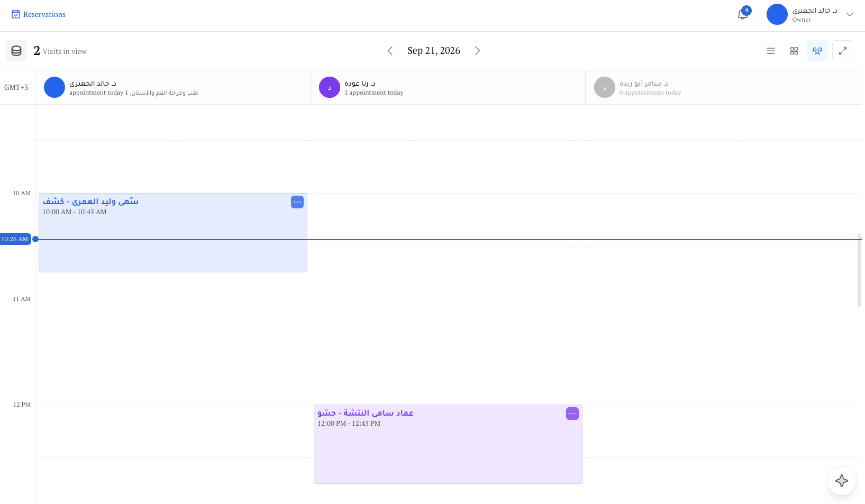The image size is (865, 504).
Task: Click the vertical calendar scrollbar
Action: pos(859,270)
